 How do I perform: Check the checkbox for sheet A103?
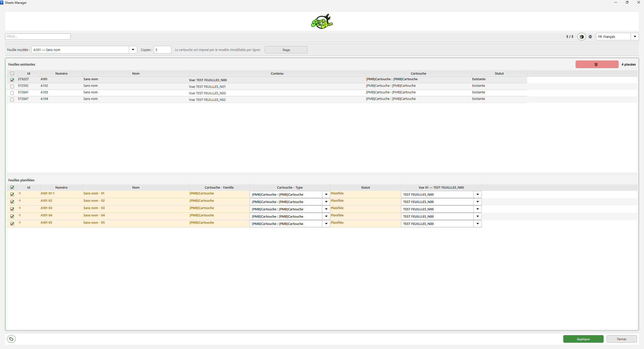click(12, 93)
